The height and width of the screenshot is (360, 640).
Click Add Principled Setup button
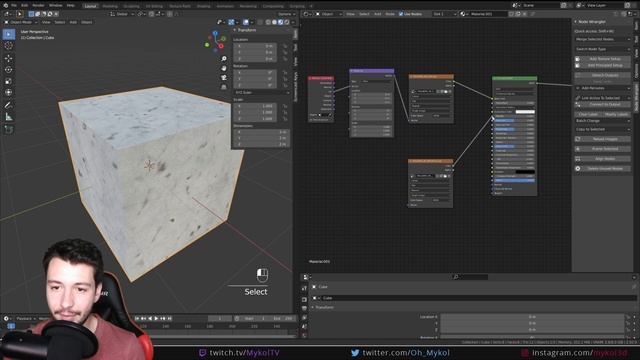tap(602, 65)
